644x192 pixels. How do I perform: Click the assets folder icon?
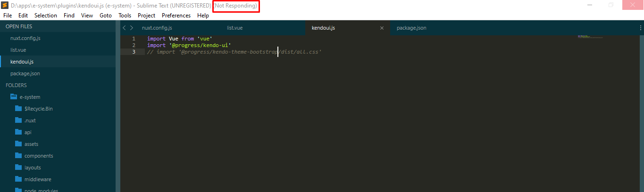pos(18,144)
